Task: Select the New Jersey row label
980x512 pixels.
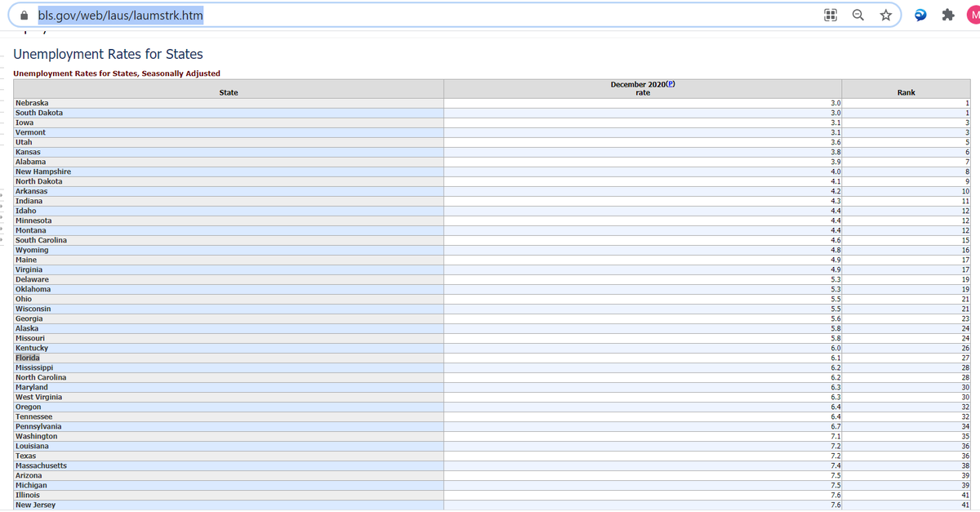Action: (x=36, y=505)
